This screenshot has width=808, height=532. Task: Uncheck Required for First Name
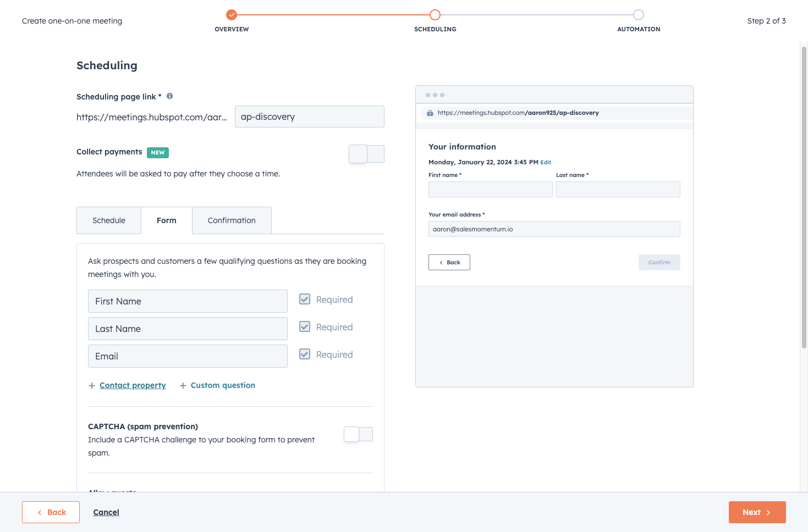point(305,299)
